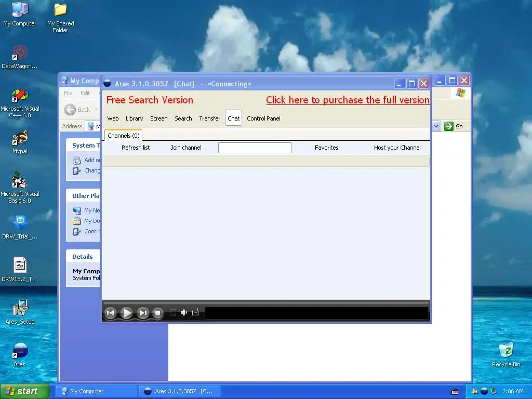The image size is (532, 399).
Task: Maximize the Ares window
Action: (x=411, y=84)
